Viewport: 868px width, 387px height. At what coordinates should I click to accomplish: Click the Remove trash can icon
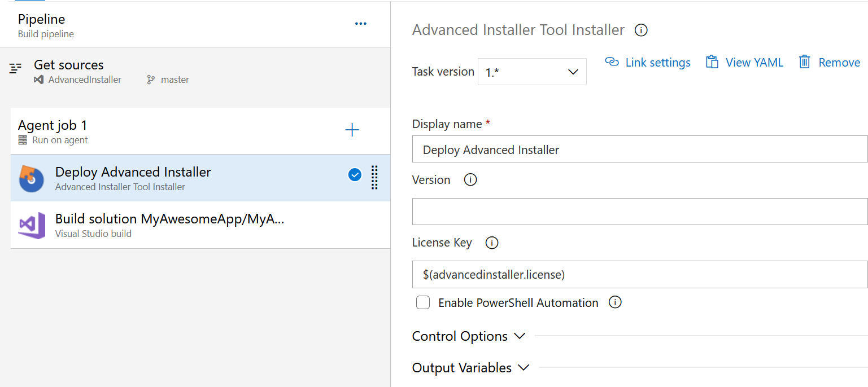click(x=805, y=62)
